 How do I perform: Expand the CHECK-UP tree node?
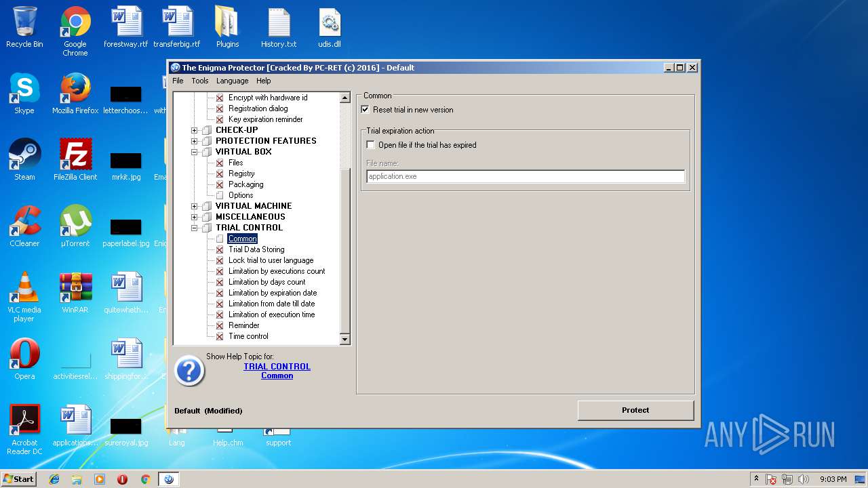point(194,130)
